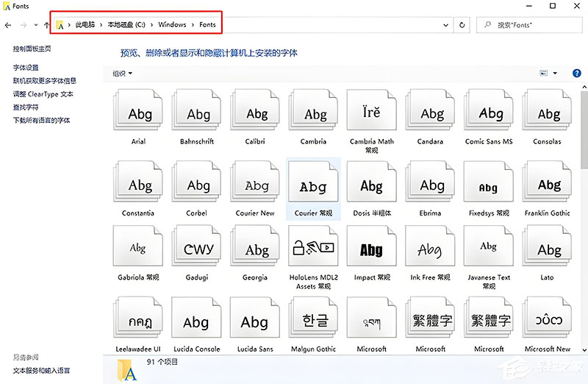Select the Calibri font icon
The height and width of the screenshot is (384, 588).
(255, 110)
